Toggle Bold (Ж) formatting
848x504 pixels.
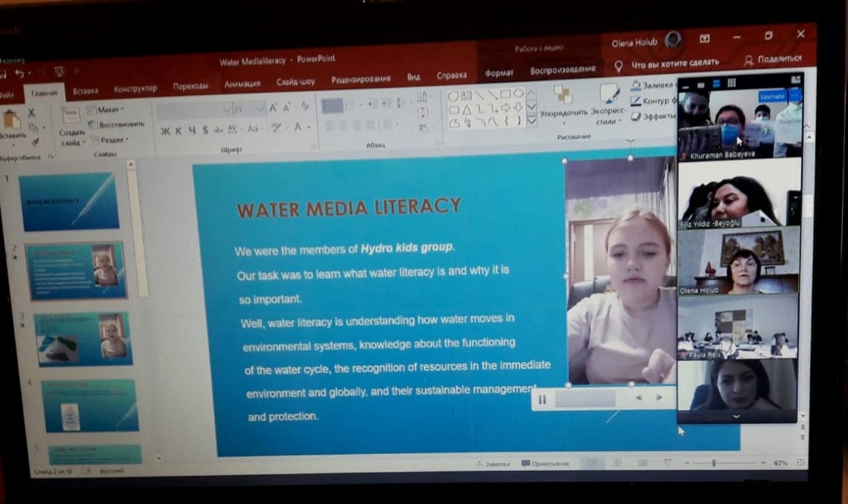165,131
